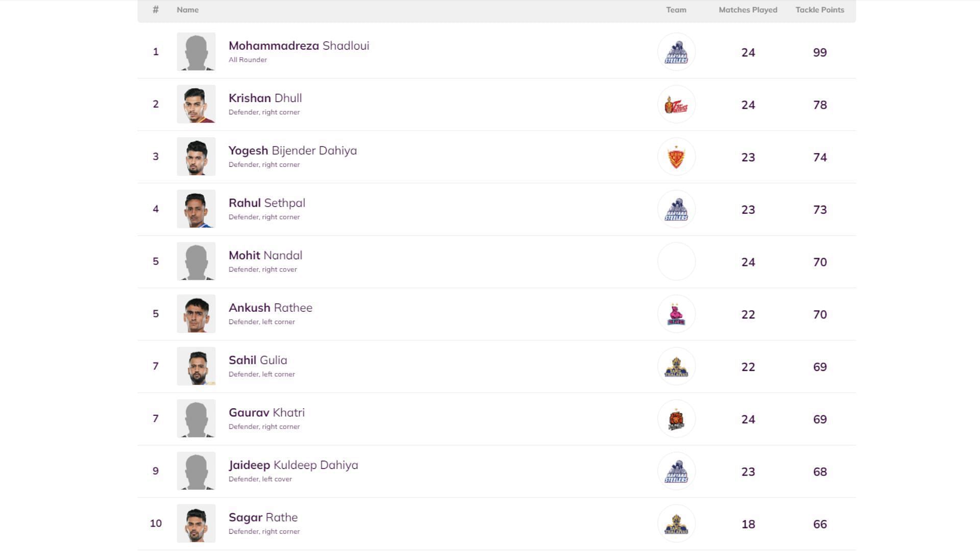This screenshot has height=551, width=980.
Task: Click Krishan Dhull's Telugu Titans team logo
Action: pyautogui.click(x=676, y=105)
